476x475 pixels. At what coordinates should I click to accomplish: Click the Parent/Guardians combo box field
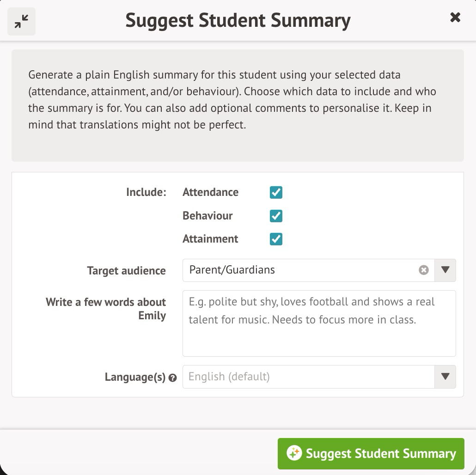pos(300,270)
